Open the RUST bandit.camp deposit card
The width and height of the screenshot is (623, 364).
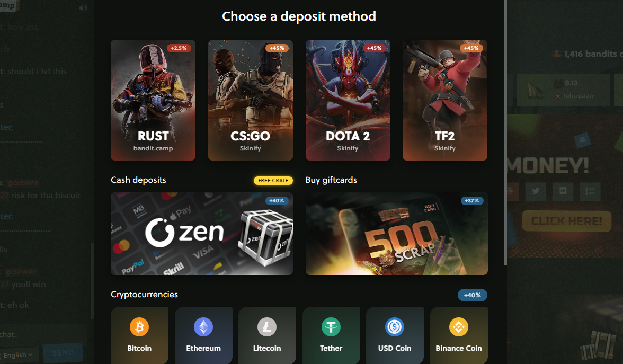(153, 100)
